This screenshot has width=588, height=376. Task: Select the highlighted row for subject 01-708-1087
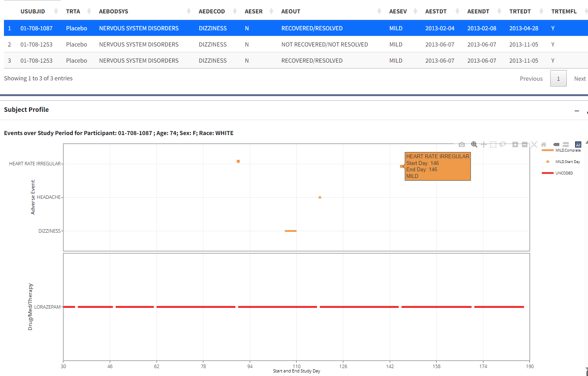point(296,28)
